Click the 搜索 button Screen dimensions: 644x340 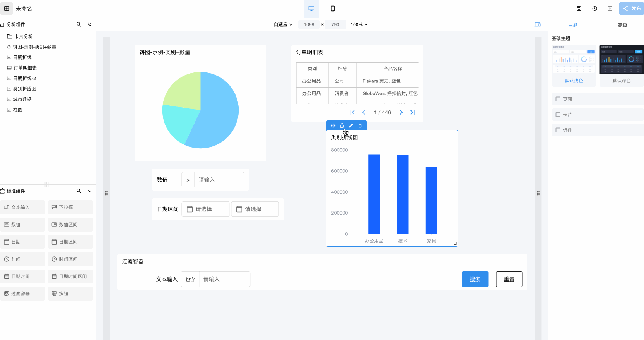tap(475, 279)
